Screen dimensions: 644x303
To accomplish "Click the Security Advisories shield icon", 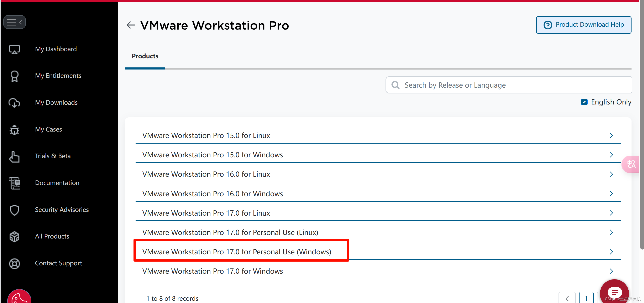I will tap(14, 210).
